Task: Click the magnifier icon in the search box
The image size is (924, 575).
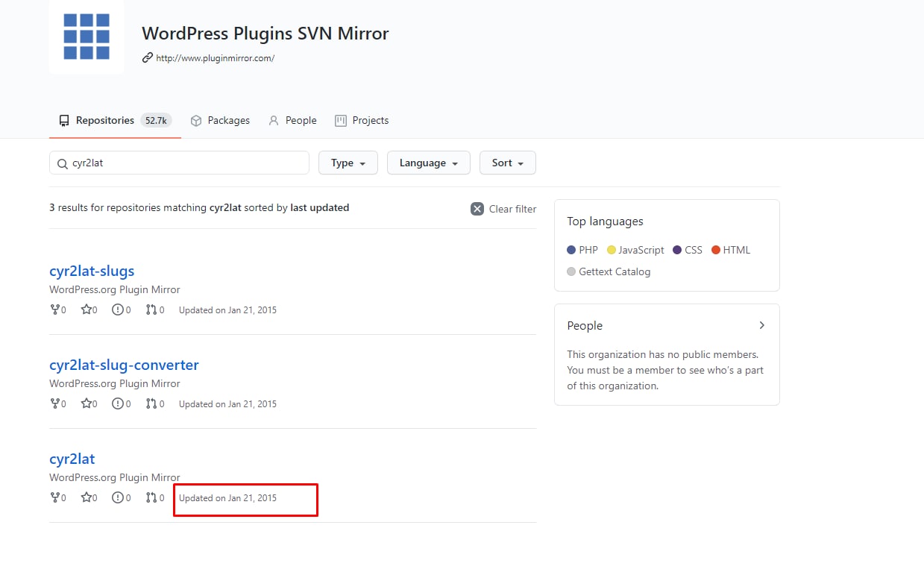Action: click(63, 163)
